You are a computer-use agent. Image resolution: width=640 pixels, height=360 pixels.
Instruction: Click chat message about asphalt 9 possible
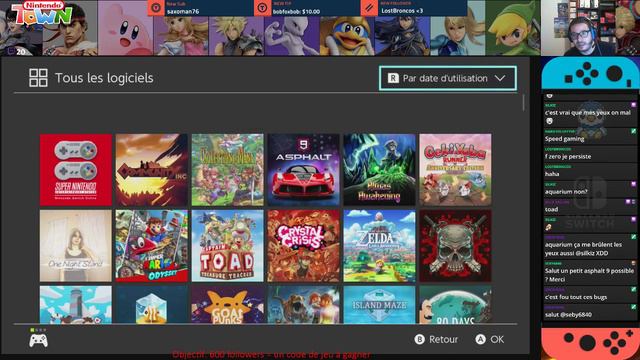coord(589,275)
